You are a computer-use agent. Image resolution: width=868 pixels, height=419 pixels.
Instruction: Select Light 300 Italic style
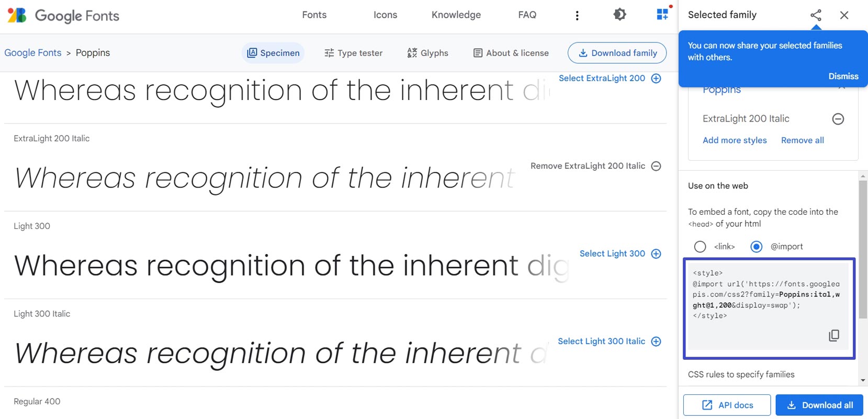pyautogui.click(x=610, y=341)
